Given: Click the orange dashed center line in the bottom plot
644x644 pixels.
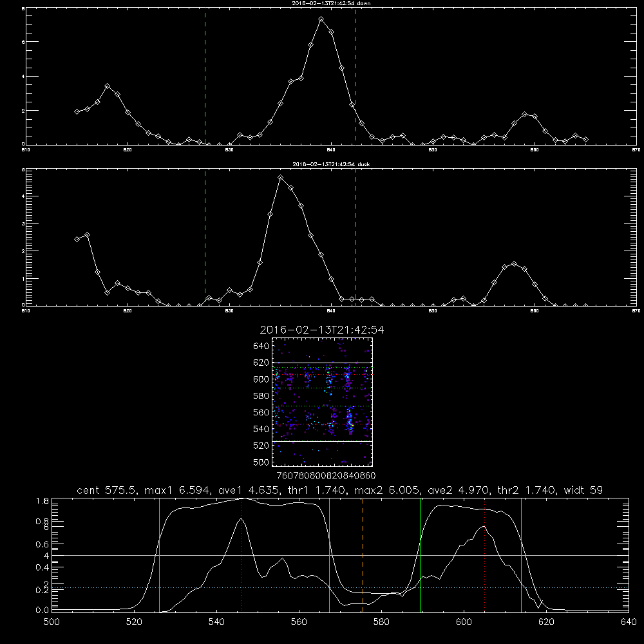Looking at the screenshot, I should pos(363,554).
